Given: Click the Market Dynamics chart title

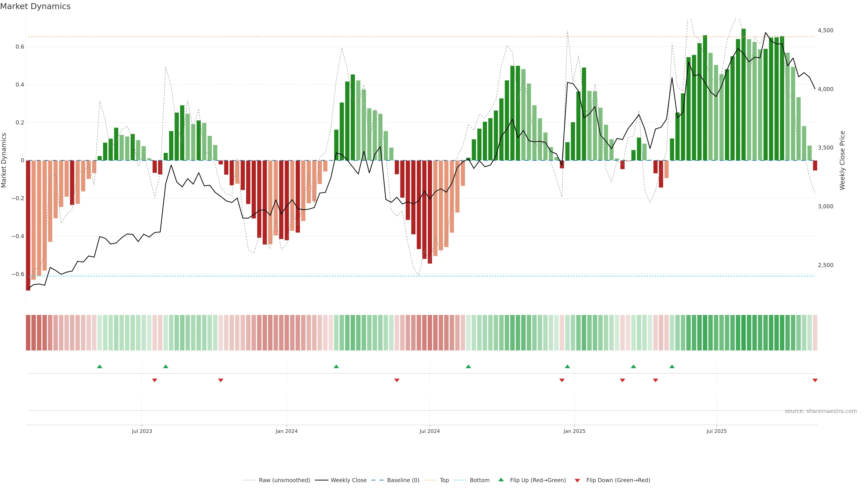Looking at the screenshot, I should click(x=35, y=6).
